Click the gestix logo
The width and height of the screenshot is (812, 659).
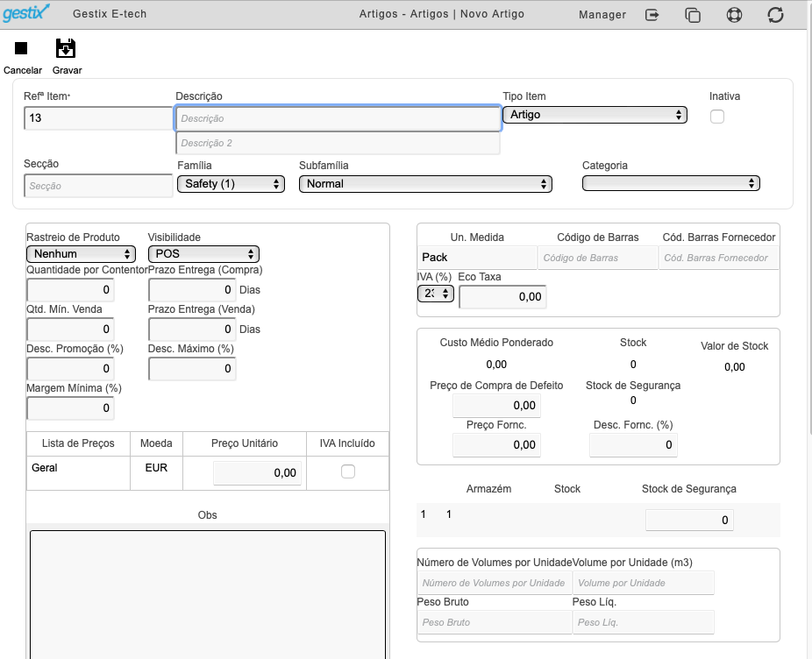click(x=26, y=12)
